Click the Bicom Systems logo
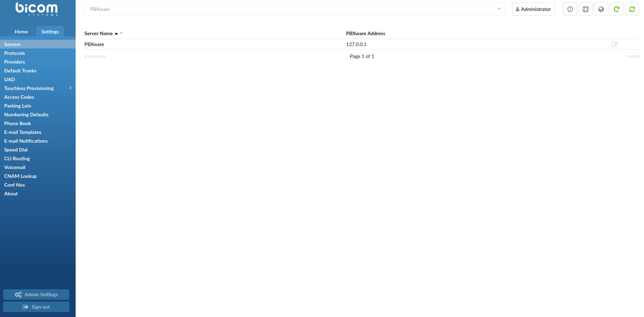The height and width of the screenshot is (317, 644). point(37,9)
